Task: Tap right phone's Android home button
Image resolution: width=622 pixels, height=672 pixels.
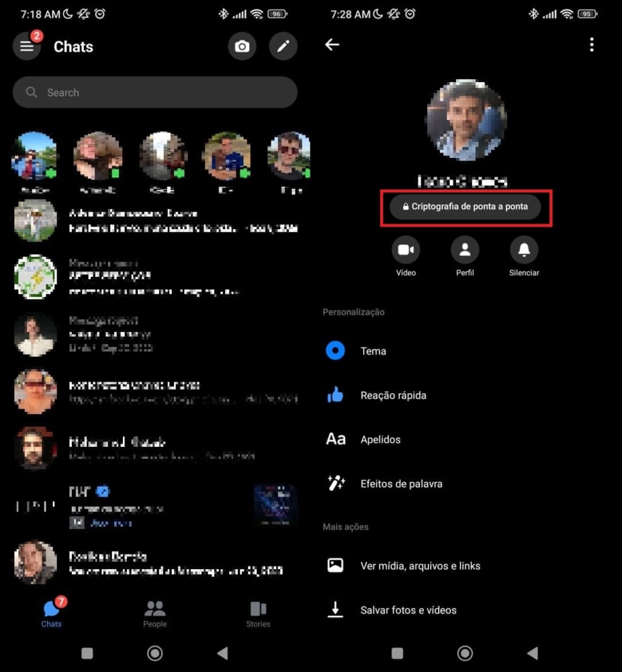Action: pyautogui.click(x=465, y=653)
